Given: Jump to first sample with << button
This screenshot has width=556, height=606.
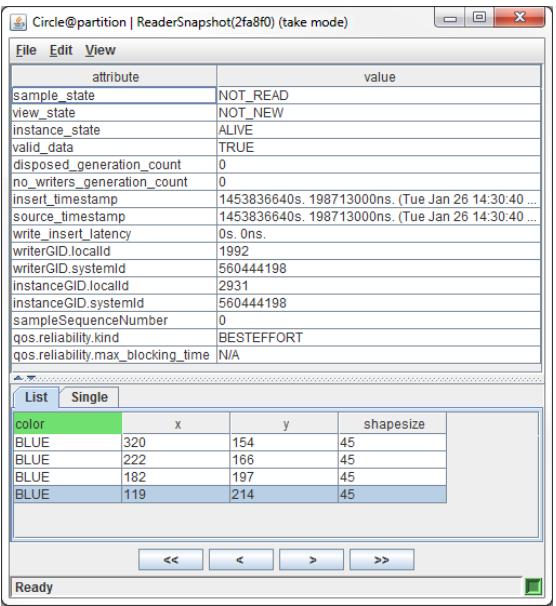Looking at the screenshot, I should 171,560.
